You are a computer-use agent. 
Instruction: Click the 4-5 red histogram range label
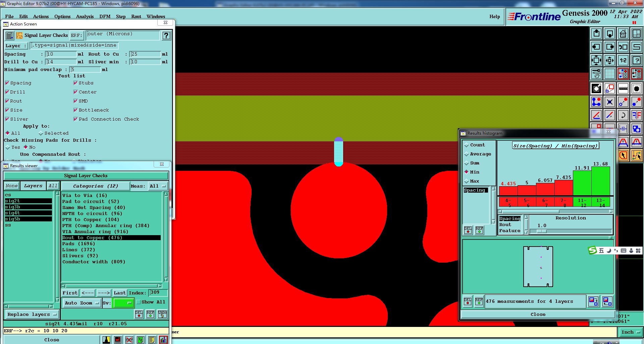click(x=508, y=202)
